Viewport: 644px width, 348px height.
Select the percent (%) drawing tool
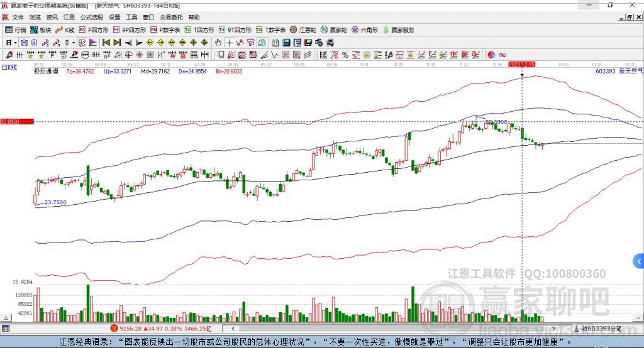pos(345,55)
